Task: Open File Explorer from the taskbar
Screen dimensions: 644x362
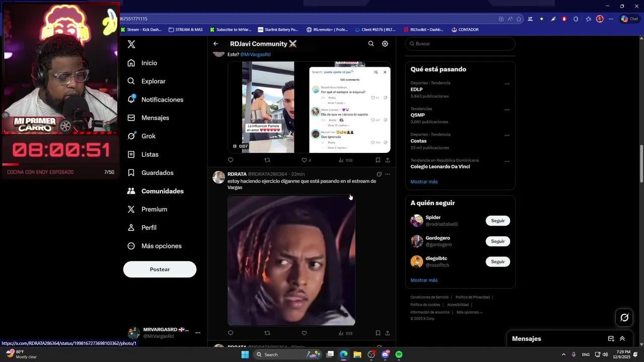Action: click(357, 354)
